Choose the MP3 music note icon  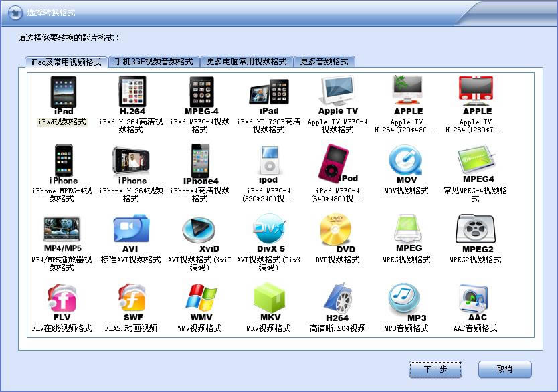[x=405, y=302]
